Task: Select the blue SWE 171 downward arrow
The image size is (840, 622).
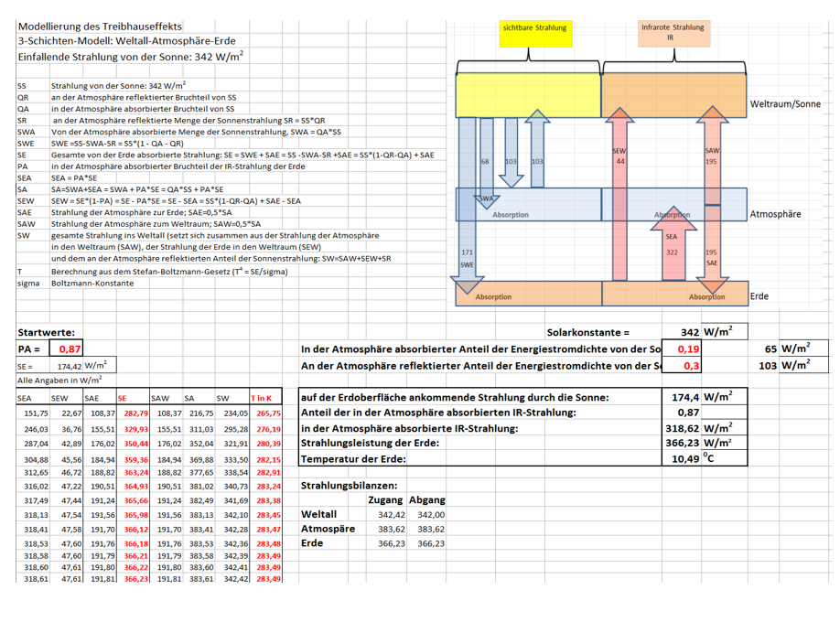Action: pyautogui.click(x=468, y=206)
